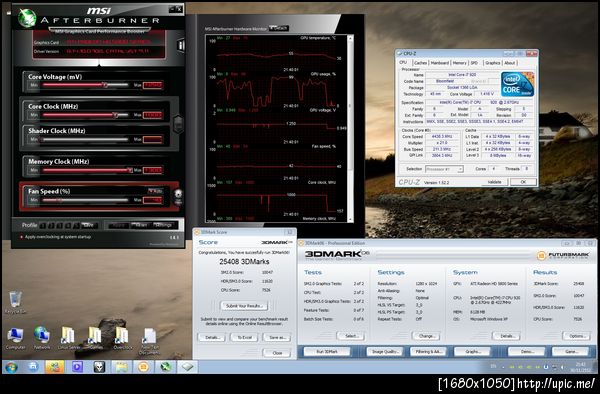600x394 pixels.
Task: Select Afterburner profile slot 2
Action: (51, 225)
